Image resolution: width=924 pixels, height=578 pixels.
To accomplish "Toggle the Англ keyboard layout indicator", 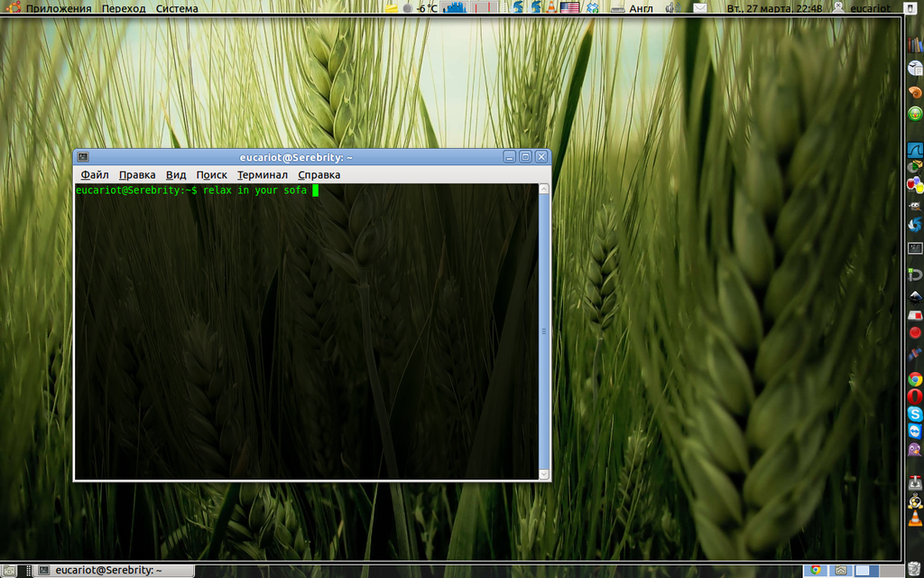I will tap(641, 8).
